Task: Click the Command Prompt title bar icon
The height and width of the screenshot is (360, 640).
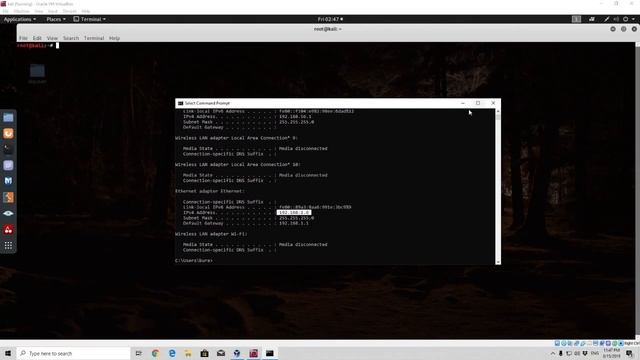Action: [180, 103]
